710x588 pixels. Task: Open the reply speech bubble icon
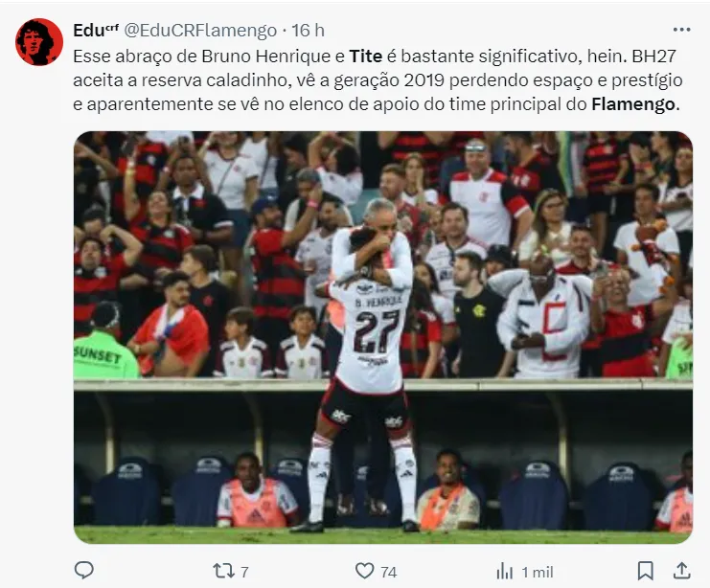[x=83, y=571]
